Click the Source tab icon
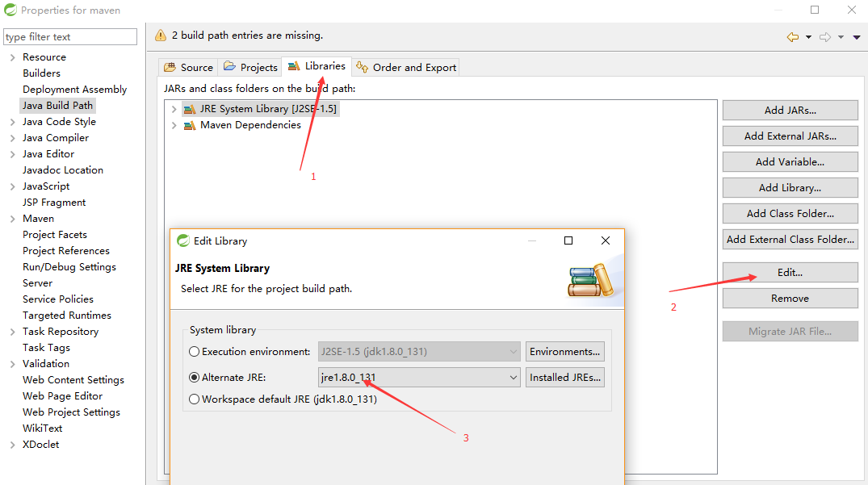 tap(170, 68)
